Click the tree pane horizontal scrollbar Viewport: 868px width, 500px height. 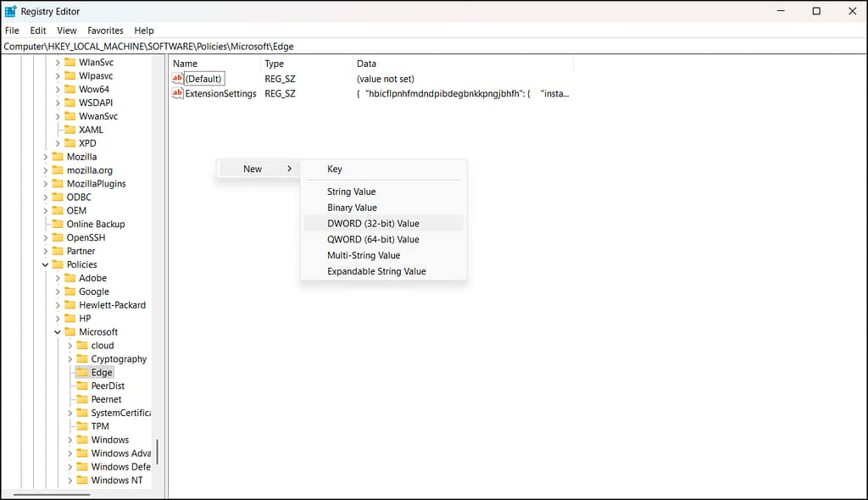click(51, 494)
